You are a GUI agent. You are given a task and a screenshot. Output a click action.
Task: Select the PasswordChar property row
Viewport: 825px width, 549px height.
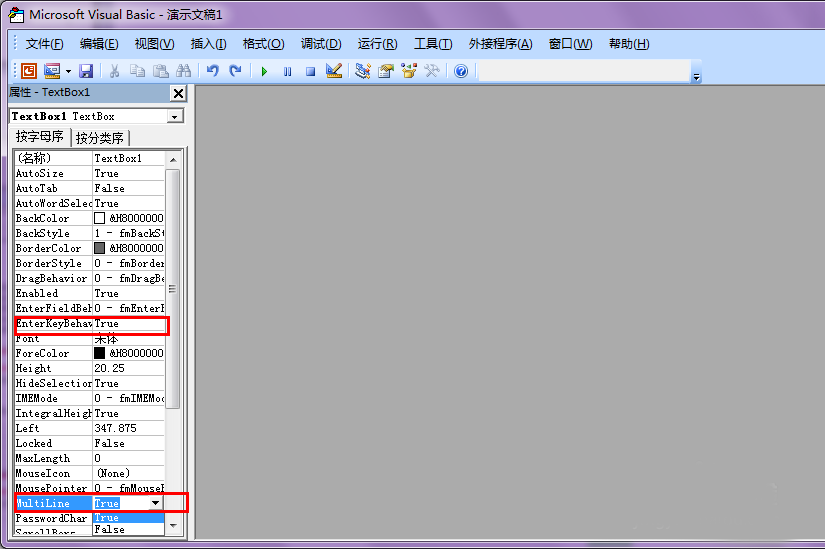pyautogui.click(x=54, y=518)
